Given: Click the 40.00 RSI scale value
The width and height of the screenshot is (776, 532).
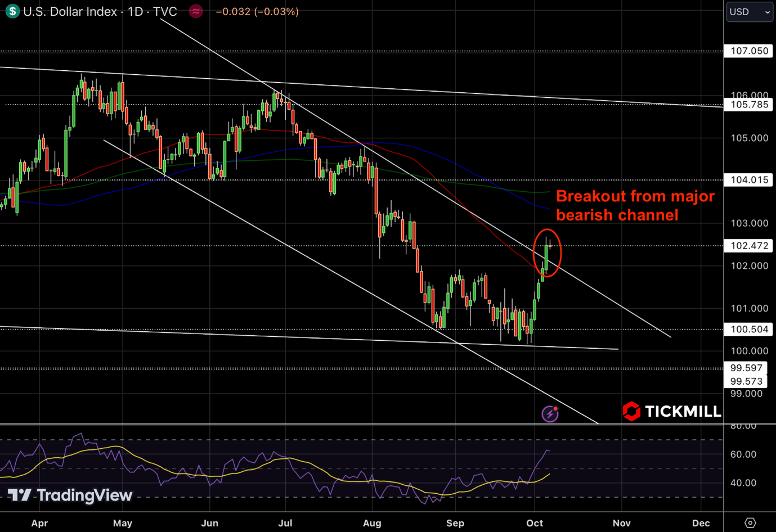Looking at the screenshot, I should [743, 483].
